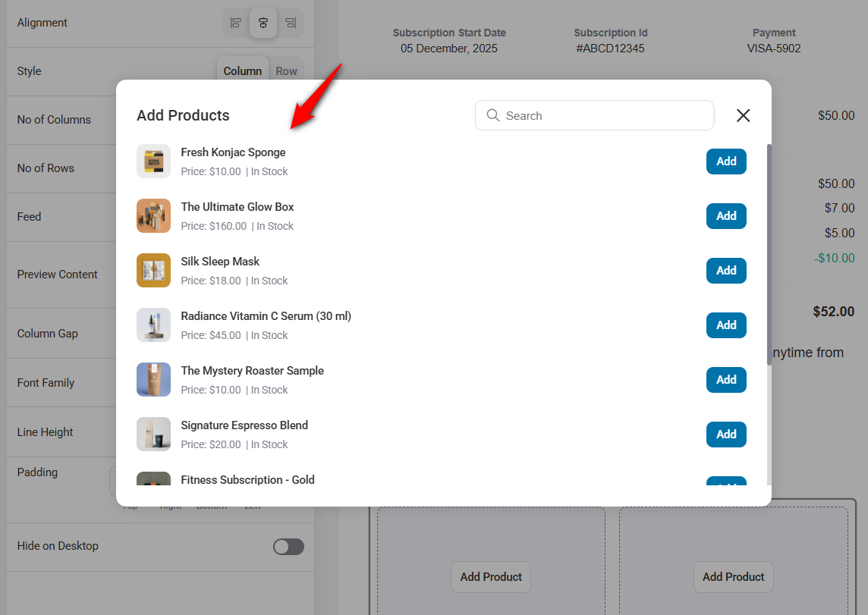Image resolution: width=868 pixels, height=615 pixels.
Task: Close the Add Products dialog
Action: click(x=743, y=115)
